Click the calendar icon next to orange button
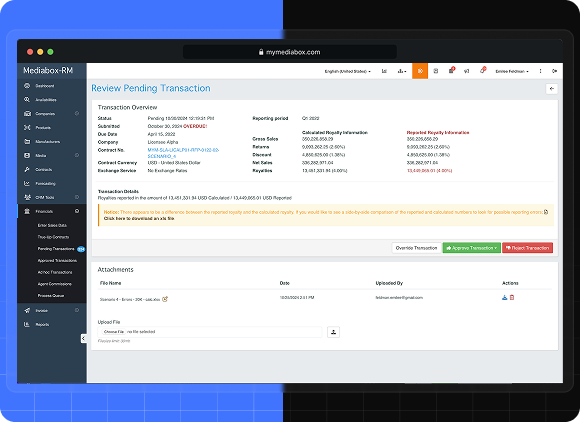The image size is (580, 422). tap(436, 71)
